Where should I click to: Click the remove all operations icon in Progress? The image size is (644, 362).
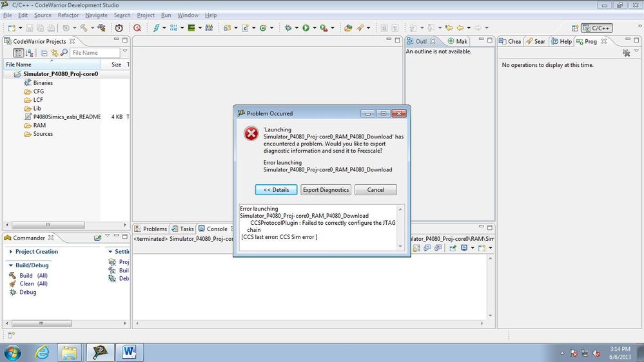626,53
